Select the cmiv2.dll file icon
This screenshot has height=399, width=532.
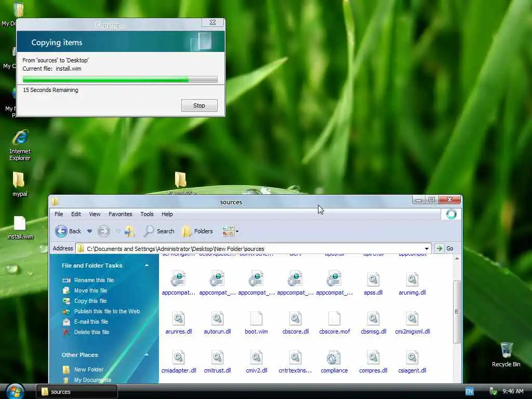[257, 357]
